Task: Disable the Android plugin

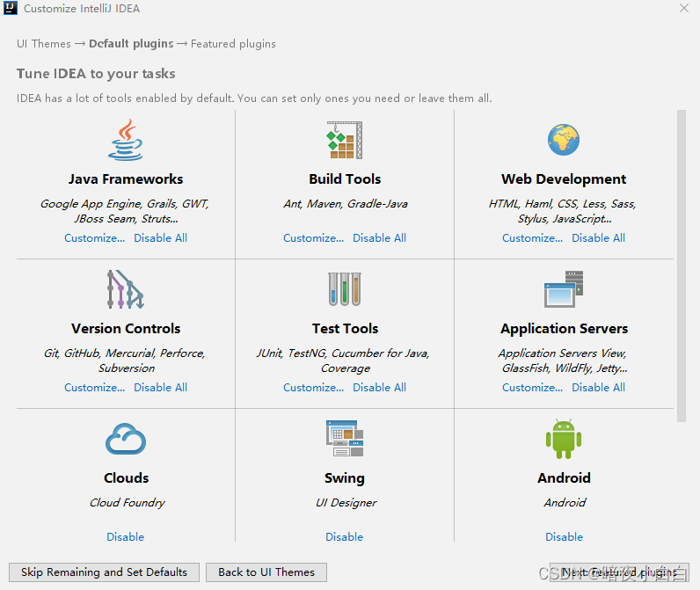Action: pos(564,537)
